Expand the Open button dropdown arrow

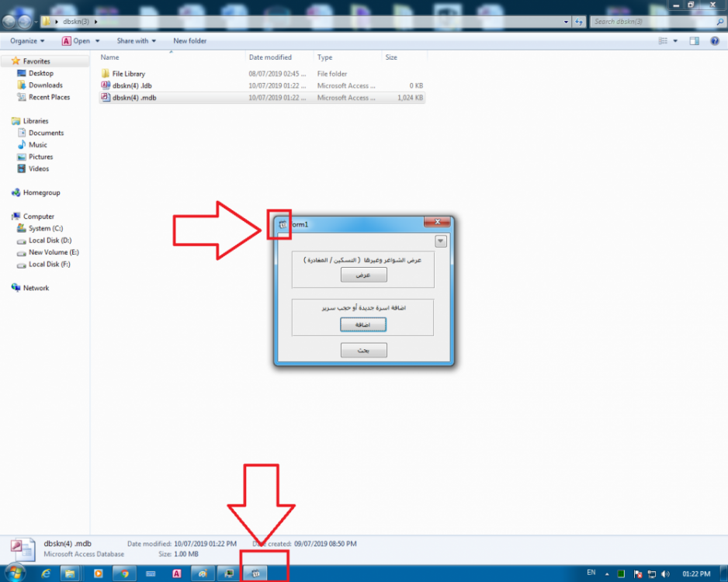coord(98,41)
